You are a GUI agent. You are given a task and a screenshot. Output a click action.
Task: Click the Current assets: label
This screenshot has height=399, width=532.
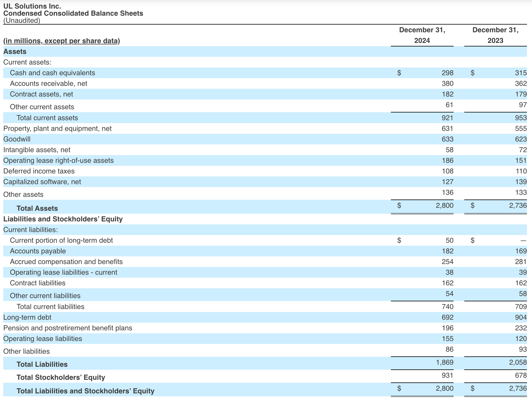[x=27, y=62]
